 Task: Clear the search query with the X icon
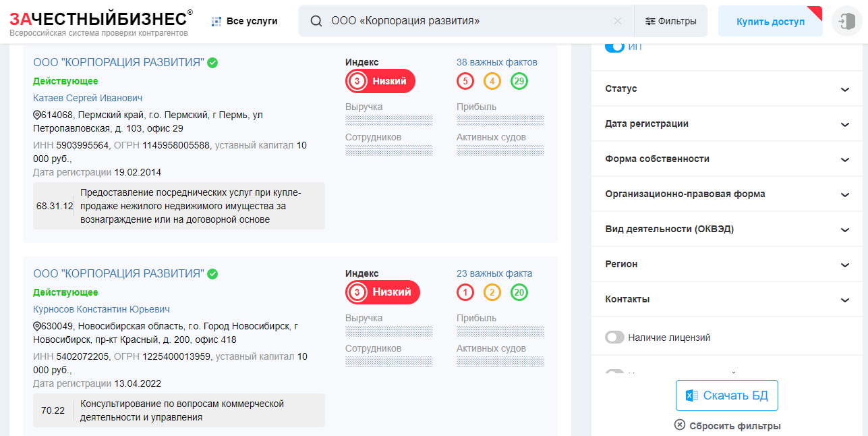(618, 21)
